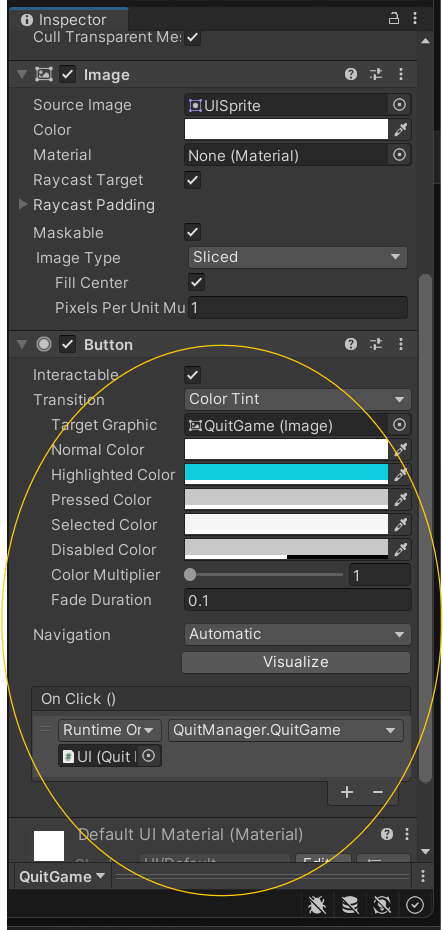Click the Inspector lock icon
This screenshot has height=930, width=443.
click(394, 19)
